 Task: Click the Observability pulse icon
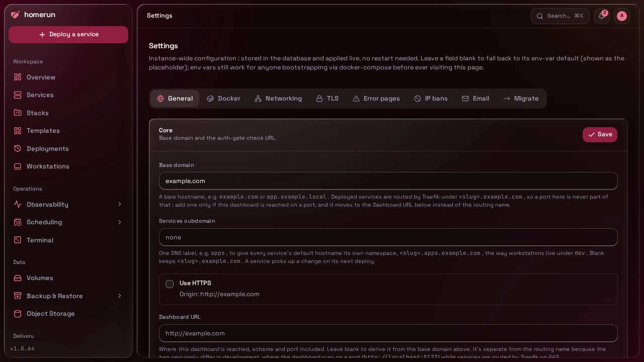pyautogui.click(x=18, y=204)
